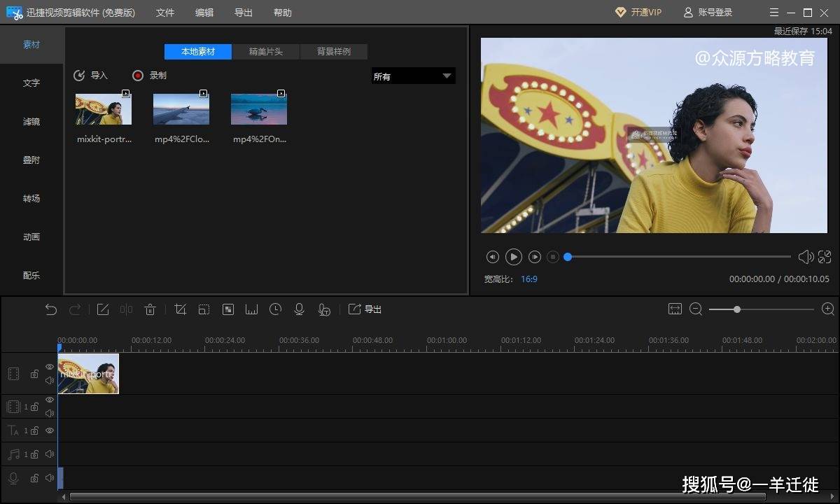Image resolution: width=840 pixels, height=504 pixels.
Task: Open the 所有 media filter dropdown
Action: pos(413,76)
